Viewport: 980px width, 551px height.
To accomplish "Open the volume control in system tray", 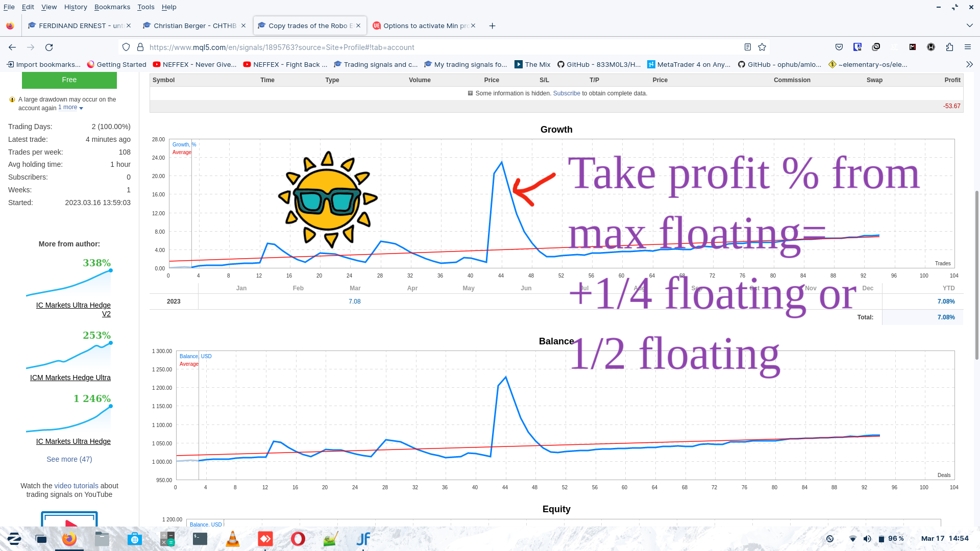I will 867,539.
